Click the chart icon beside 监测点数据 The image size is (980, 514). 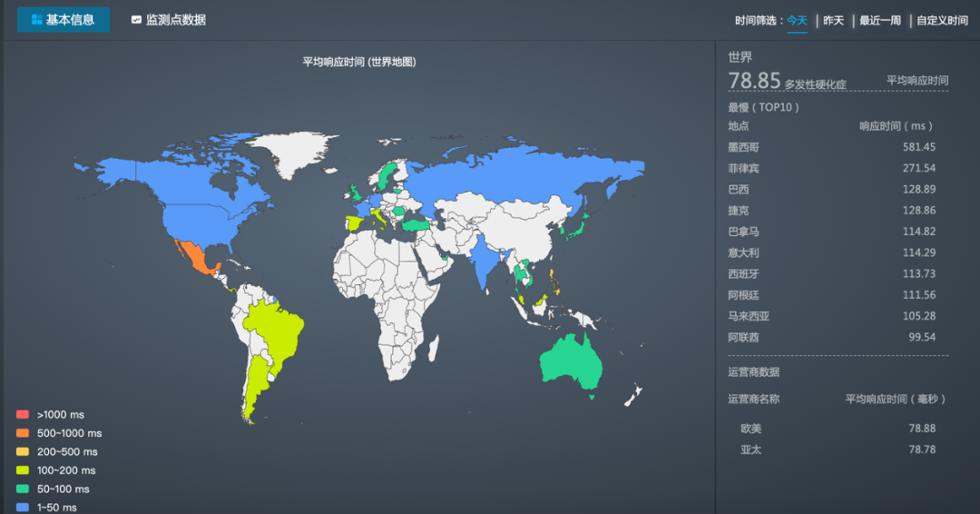pyautogui.click(x=136, y=20)
